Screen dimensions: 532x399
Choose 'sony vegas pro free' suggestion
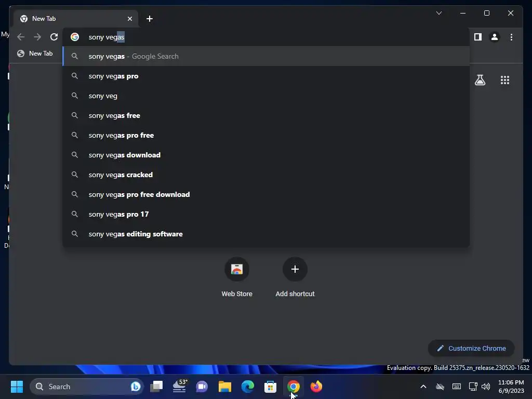click(267, 135)
